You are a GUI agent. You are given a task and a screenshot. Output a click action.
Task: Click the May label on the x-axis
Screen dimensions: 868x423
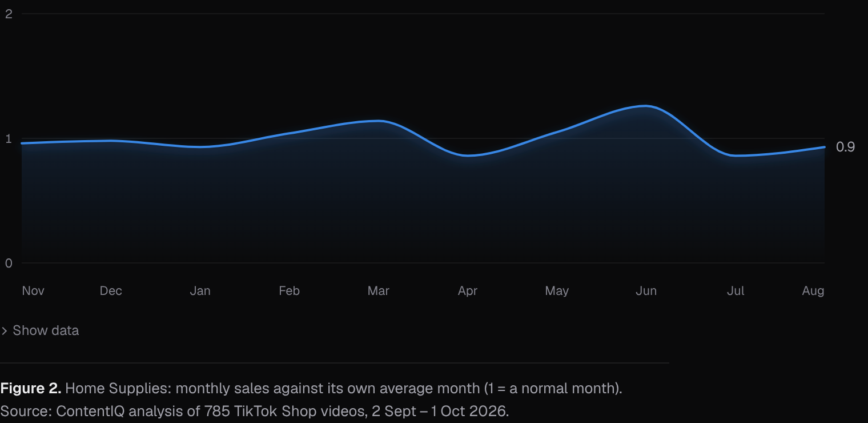[557, 291]
